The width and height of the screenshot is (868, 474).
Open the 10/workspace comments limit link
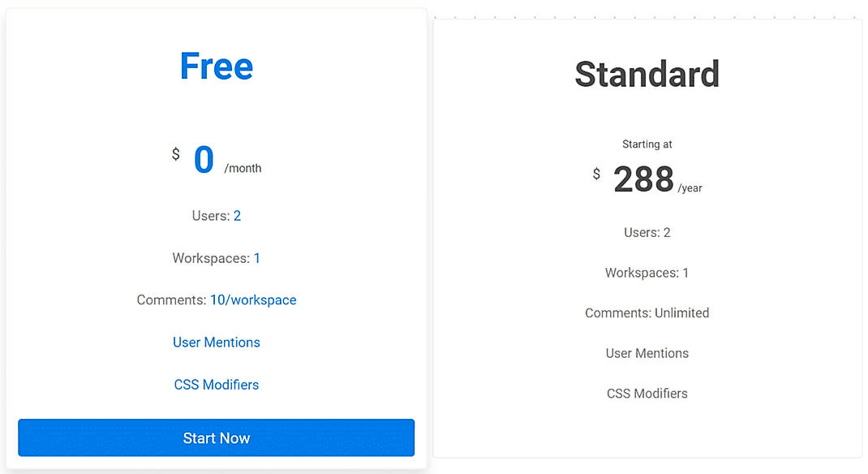[x=253, y=299]
